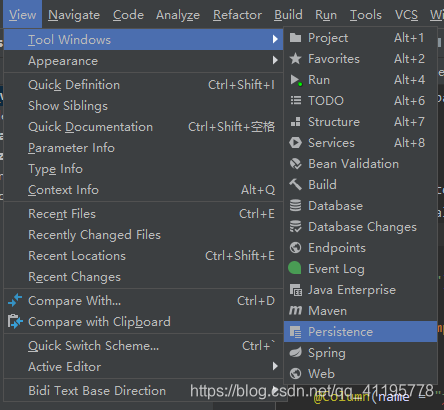
Task: Click the Event Log green icon
Action: (295, 268)
